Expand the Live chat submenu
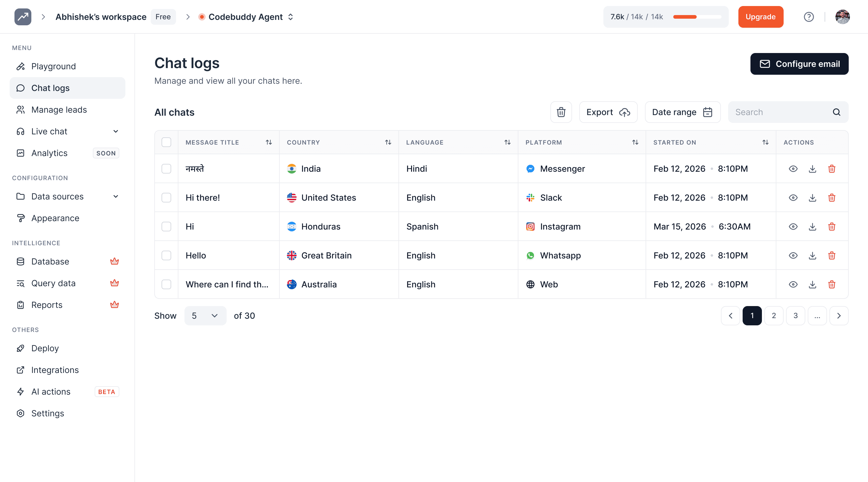Viewport: 868px width, 482px height. (115, 131)
